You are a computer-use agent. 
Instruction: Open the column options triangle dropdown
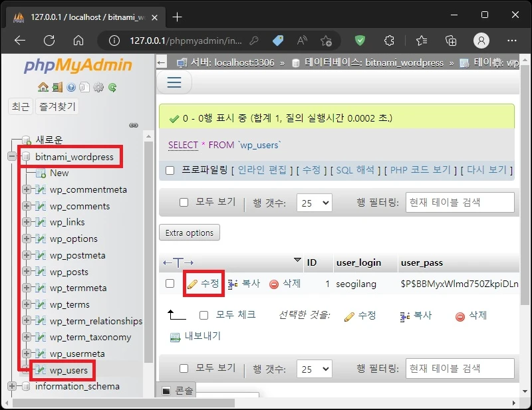[x=297, y=260]
